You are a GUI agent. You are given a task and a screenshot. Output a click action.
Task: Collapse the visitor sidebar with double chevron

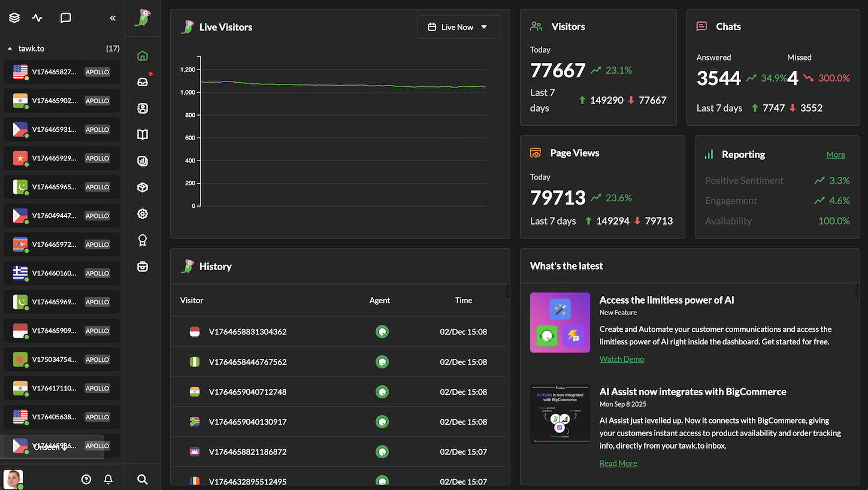113,18
